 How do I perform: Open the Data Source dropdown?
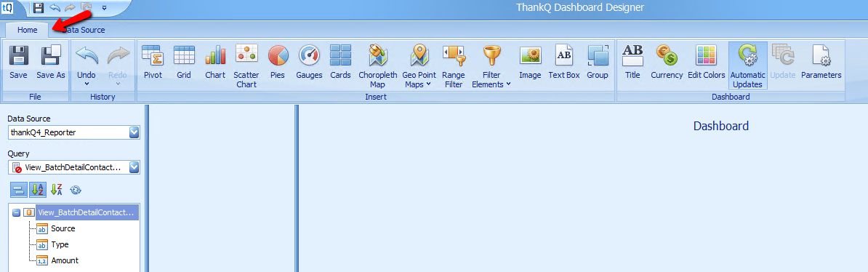tap(134, 132)
